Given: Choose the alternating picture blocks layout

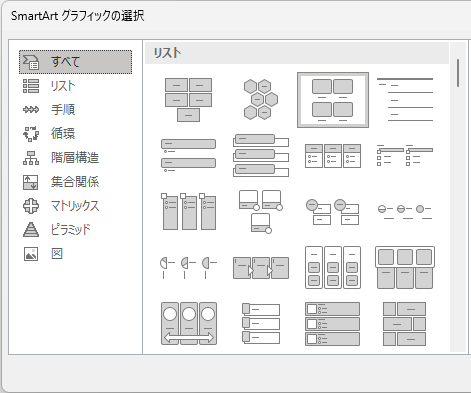Looking at the screenshot, I should pyautogui.click(x=405, y=323).
